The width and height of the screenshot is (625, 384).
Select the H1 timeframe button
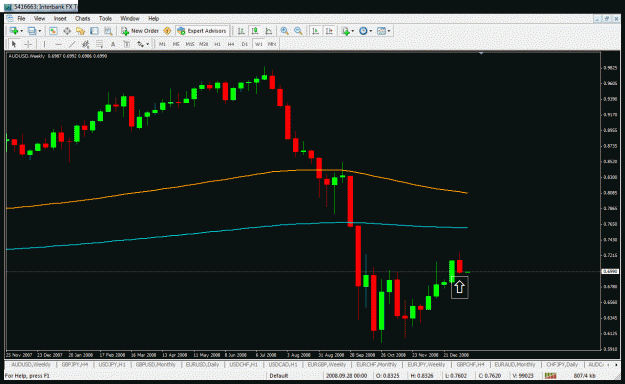(x=217, y=44)
